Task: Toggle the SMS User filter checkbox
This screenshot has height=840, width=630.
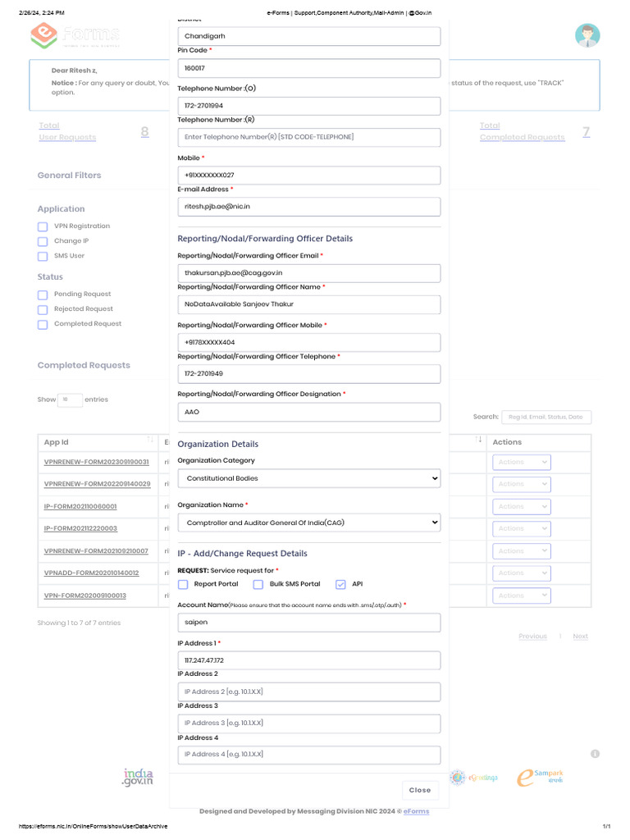Action: click(x=43, y=257)
